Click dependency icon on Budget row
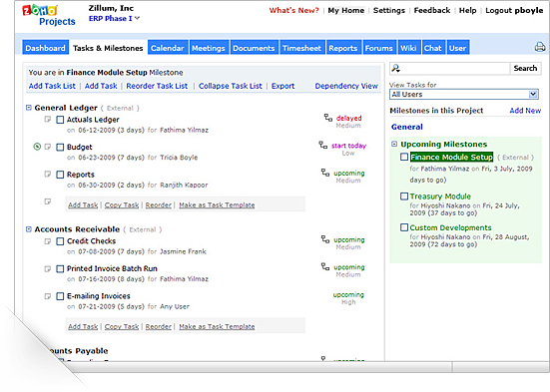 click(x=323, y=145)
